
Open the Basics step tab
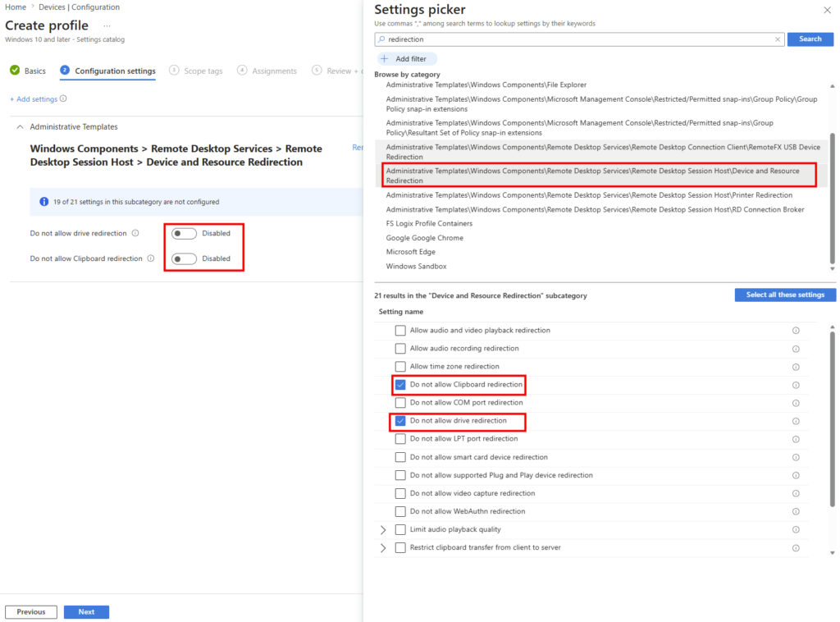[x=28, y=71]
